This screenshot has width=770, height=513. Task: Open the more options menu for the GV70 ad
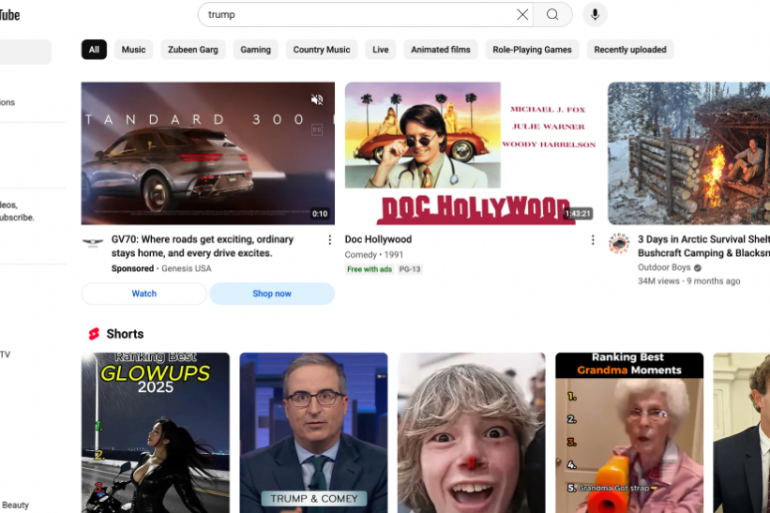tap(330, 240)
